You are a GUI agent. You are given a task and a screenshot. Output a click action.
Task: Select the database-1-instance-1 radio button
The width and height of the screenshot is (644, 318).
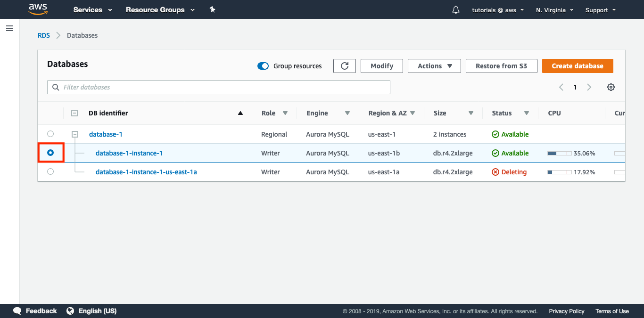click(x=50, y=153)
